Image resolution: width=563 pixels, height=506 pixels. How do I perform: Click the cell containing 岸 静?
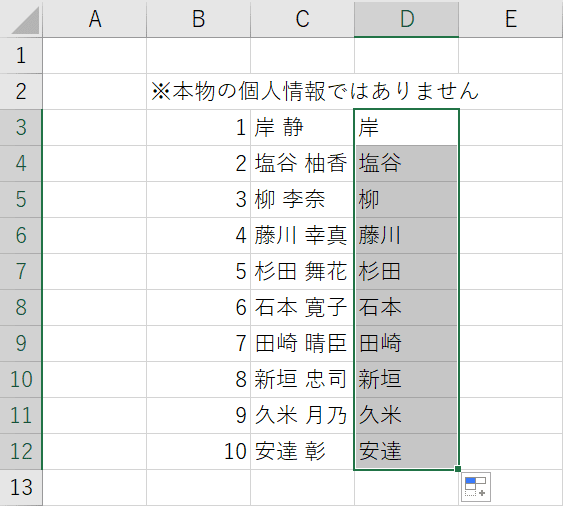coord(302,127)
